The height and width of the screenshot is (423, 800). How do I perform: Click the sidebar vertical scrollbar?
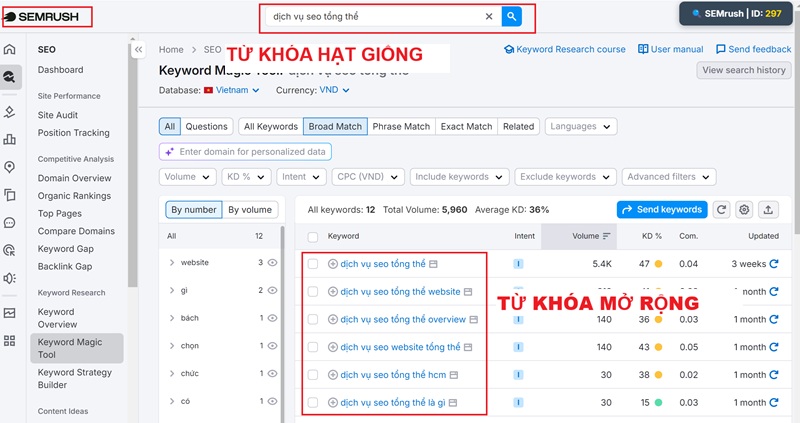click(x=133, y=163)
